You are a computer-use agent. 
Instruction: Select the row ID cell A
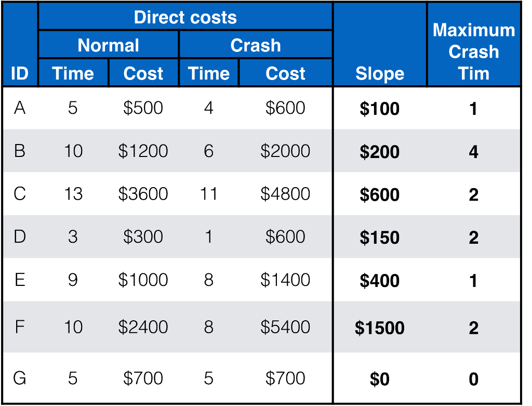(x=20, y=108)
